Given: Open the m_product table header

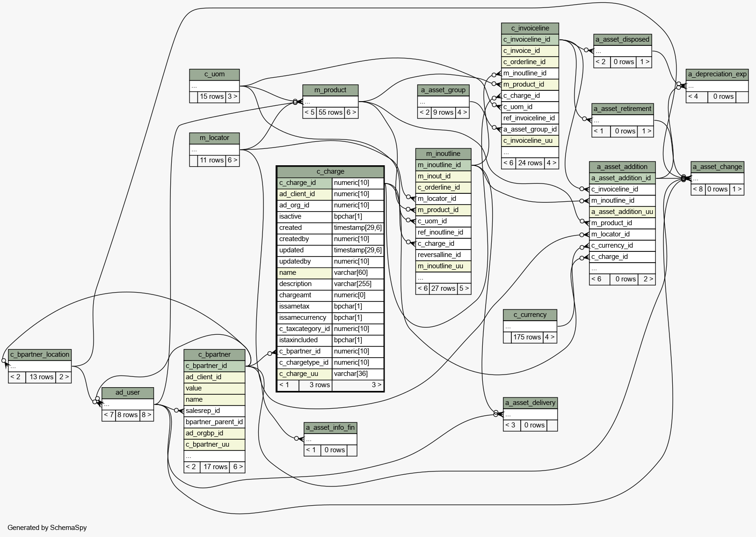Looking at the screenshot, I should click(330, 90).
